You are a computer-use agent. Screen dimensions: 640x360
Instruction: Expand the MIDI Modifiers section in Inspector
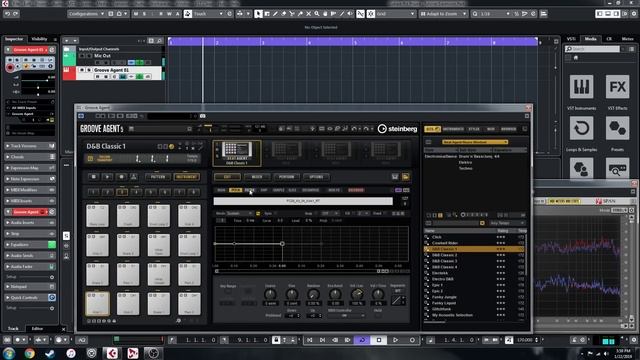click(30, 190)
